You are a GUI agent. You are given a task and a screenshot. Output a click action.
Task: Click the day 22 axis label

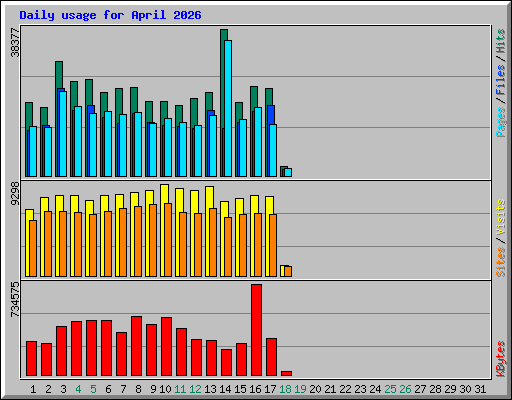[x=345, y=389]
